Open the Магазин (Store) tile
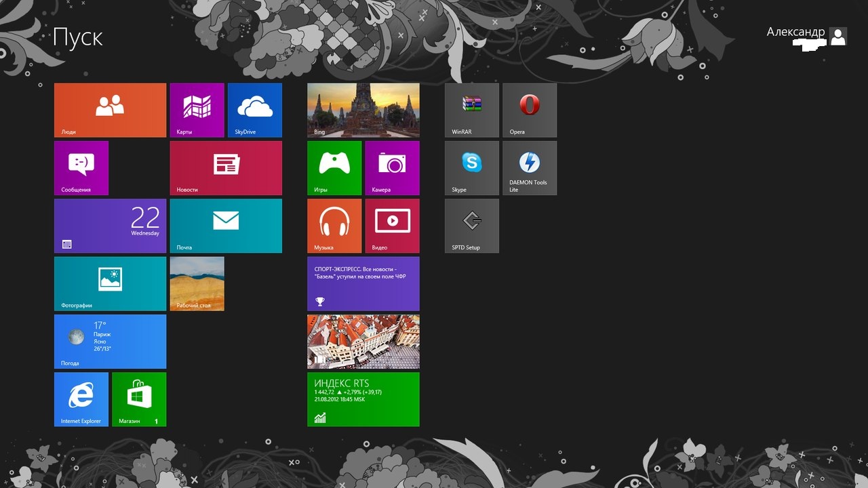Screen dimensions: 868x488 139,399
